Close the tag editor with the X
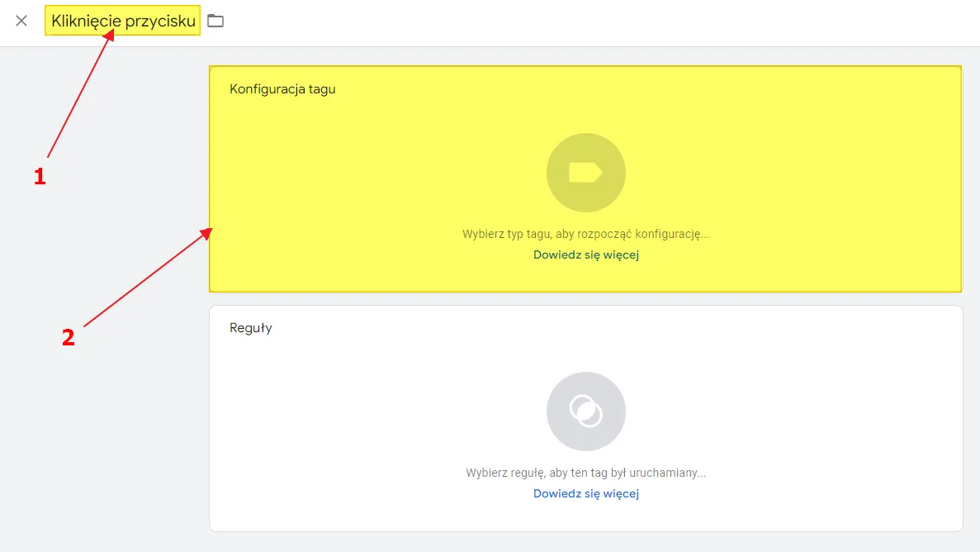 pos(21,21)
